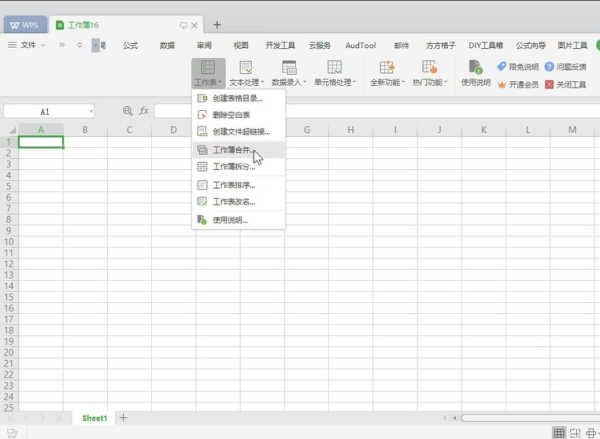
Task: Click the 全新功能 icon
Action: click(386, 68)
